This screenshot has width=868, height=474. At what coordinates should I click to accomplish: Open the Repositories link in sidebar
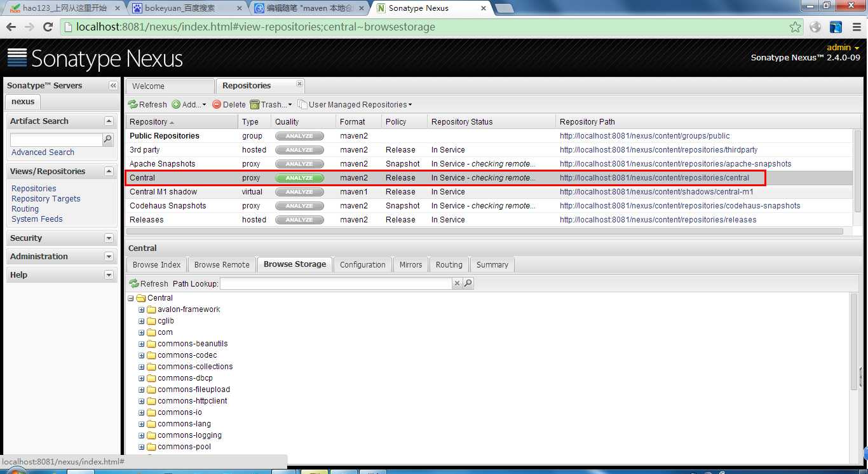pos(34,189)
